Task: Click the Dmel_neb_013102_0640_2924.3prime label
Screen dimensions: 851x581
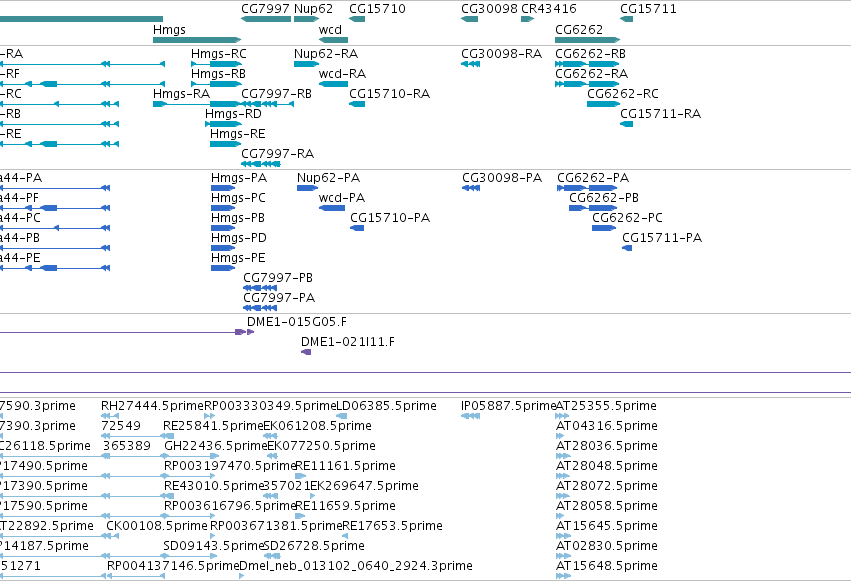Action: (355, 567)
